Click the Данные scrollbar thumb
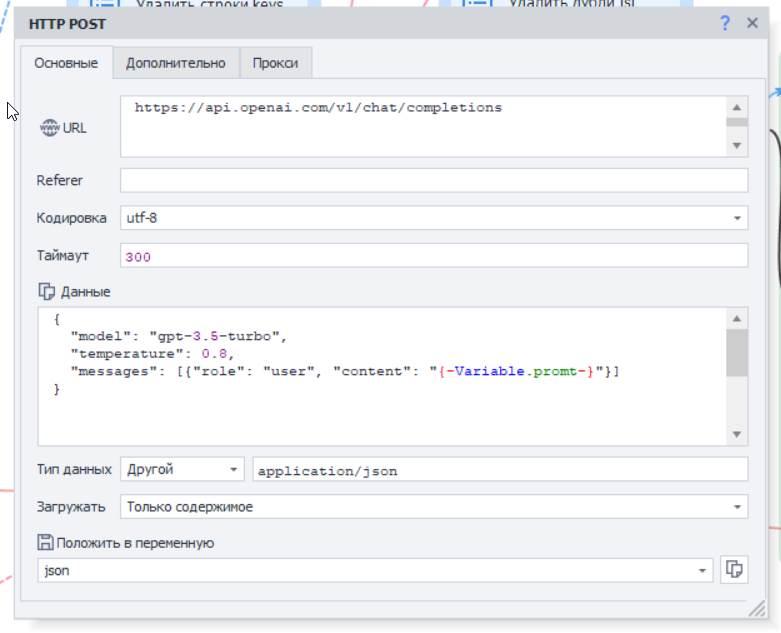Screen dimensions: 781x633 (x=737, y=353)
